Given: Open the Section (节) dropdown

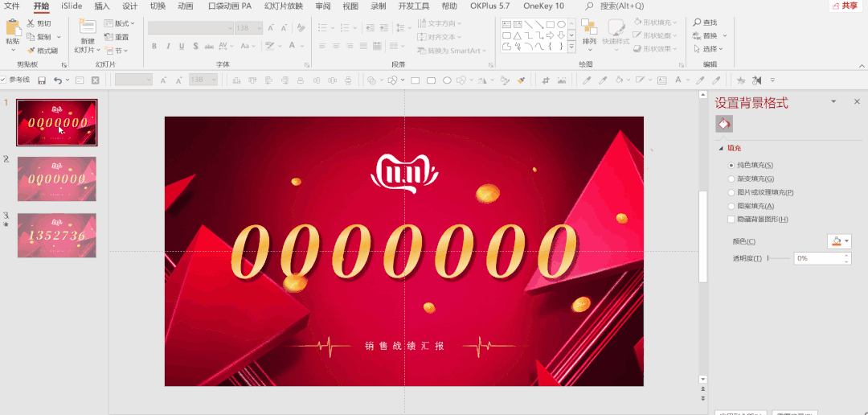Looking at the screenshot, I should [117, 51].
